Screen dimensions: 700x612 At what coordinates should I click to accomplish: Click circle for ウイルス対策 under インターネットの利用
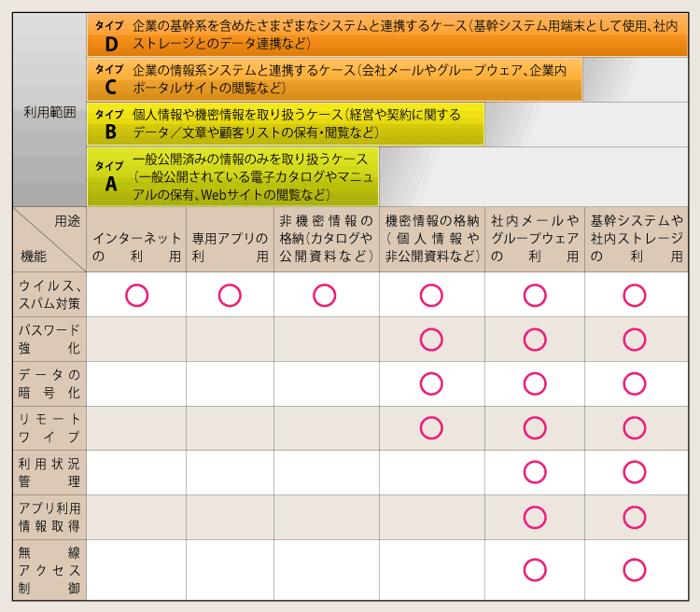pos(136,295)
